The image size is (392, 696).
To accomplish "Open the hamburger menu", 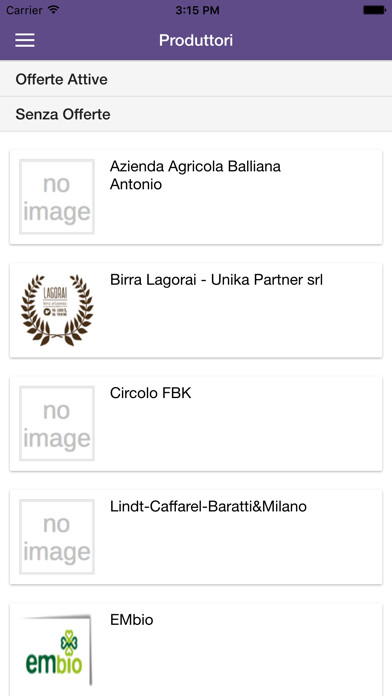I will (x=25, y=40).
